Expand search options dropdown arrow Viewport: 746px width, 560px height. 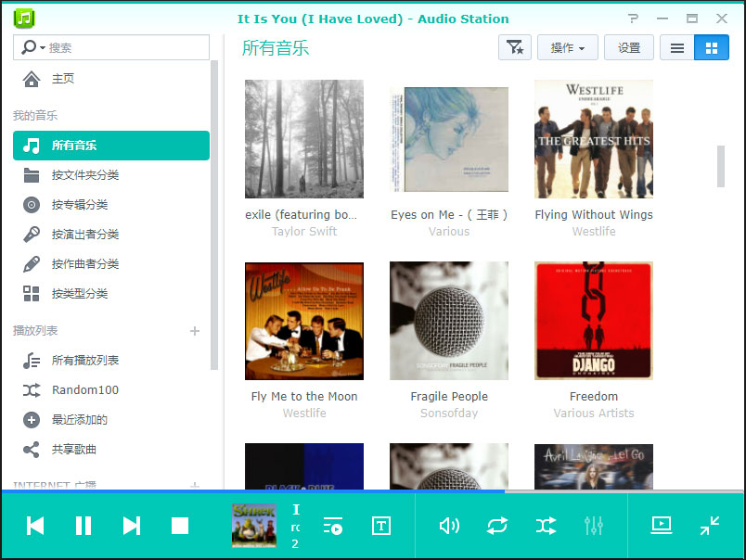tap(43, 47)
